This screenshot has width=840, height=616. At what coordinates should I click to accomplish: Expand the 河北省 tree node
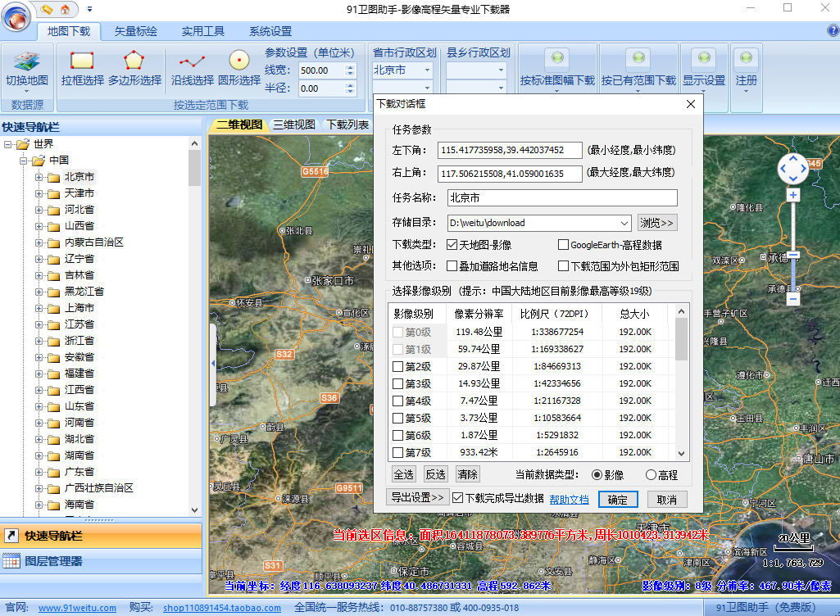[39, 210]
